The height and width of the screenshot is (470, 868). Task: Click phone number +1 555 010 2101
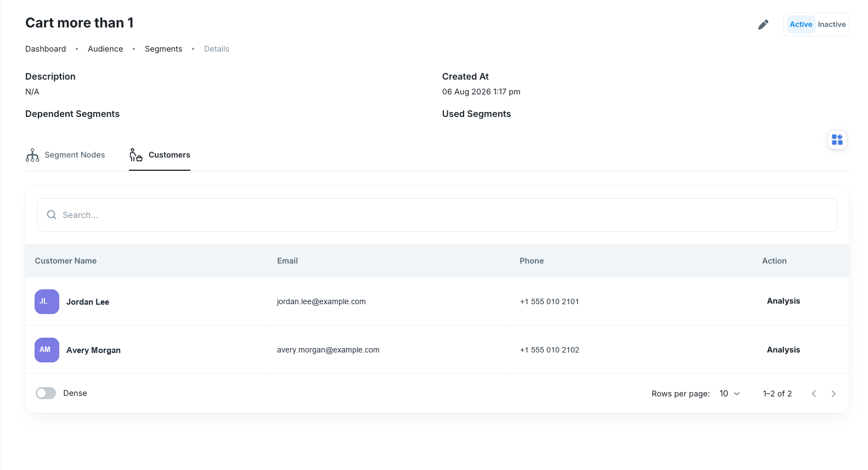550,301
